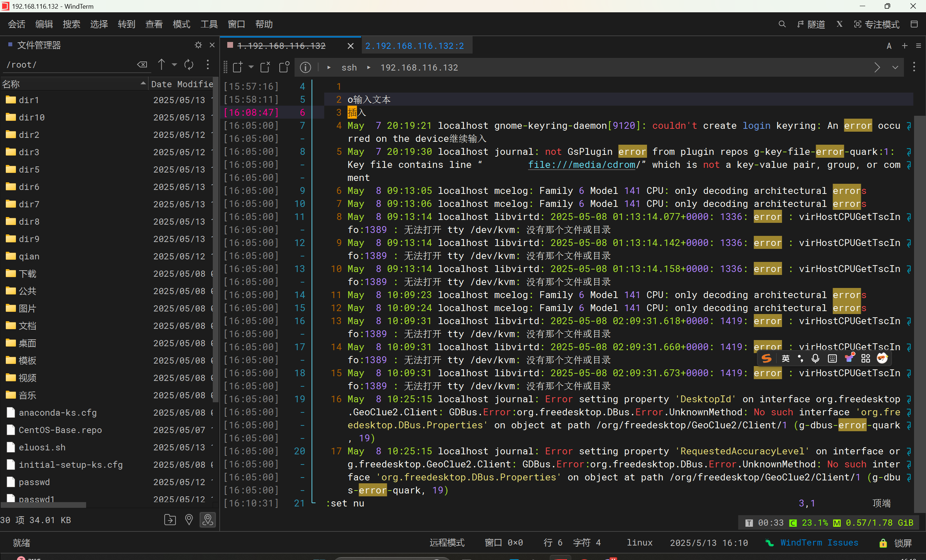Open file manager settings gear

[x=198, y=45]
